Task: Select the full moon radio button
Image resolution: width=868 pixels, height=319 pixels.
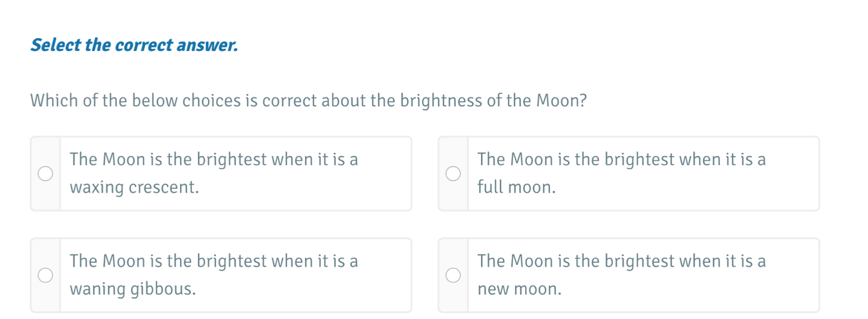Action: tap(453, 174)
